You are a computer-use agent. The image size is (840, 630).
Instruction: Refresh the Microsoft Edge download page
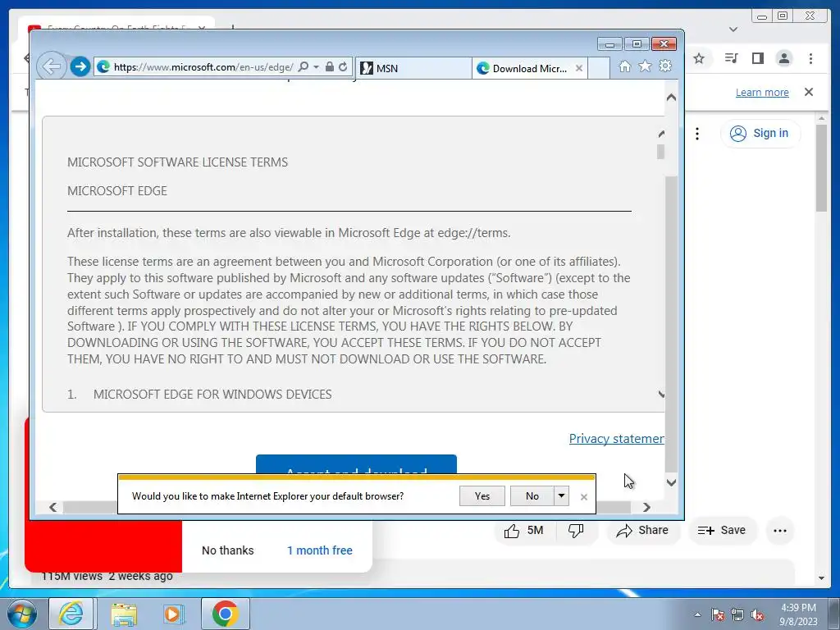click(x=343, y=67)
